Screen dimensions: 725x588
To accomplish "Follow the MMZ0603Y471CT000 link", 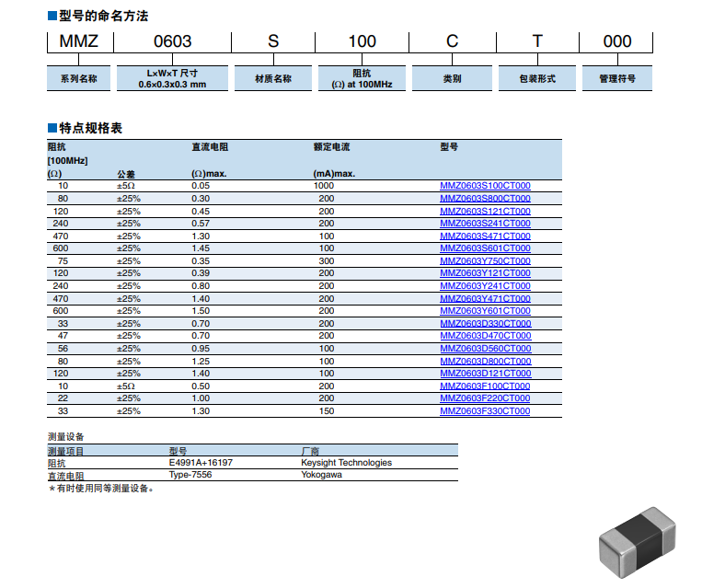I will coord(485,299).
